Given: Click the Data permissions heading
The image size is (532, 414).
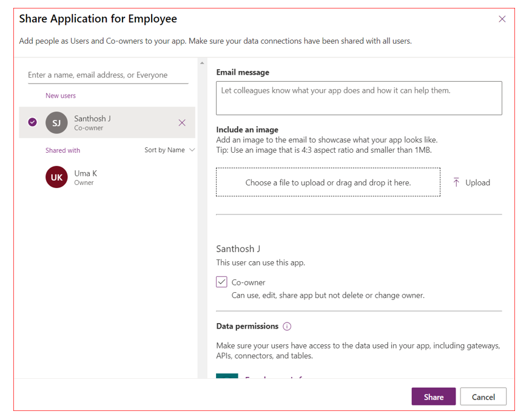Looking at the screenshot, I should click(x=247, y=326).
